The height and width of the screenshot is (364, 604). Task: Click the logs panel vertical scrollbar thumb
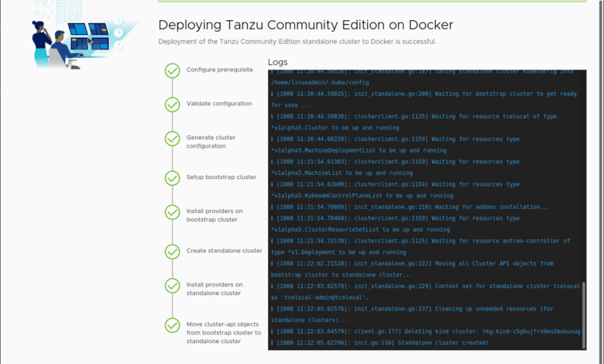click(x=584, y=315)
